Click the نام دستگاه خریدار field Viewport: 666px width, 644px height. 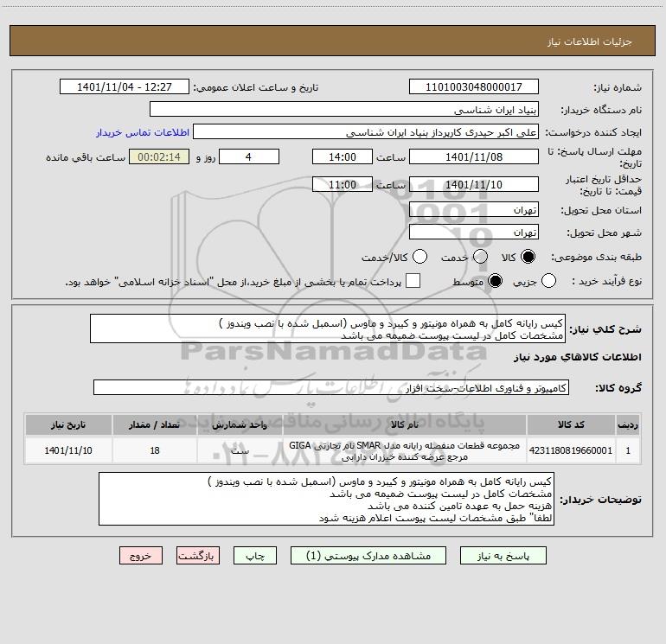344,109
